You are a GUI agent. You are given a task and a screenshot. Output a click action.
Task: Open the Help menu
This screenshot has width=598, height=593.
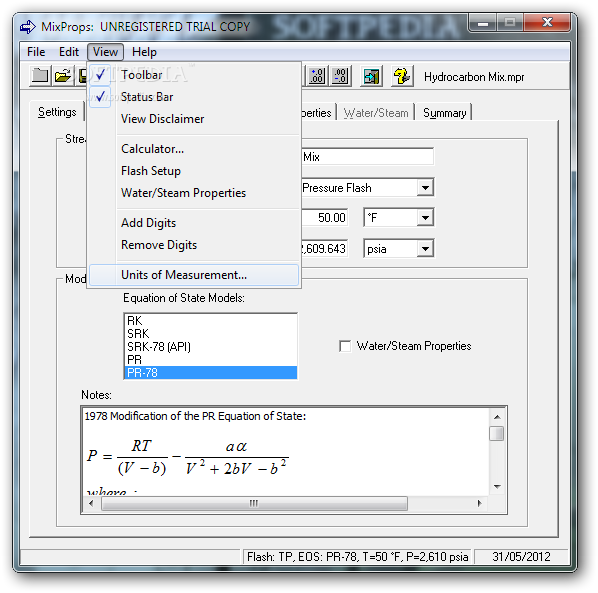(144, 52)
